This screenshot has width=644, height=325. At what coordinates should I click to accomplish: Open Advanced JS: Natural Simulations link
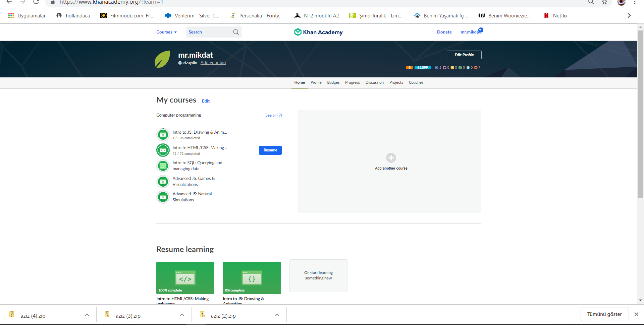click(192, 197)
